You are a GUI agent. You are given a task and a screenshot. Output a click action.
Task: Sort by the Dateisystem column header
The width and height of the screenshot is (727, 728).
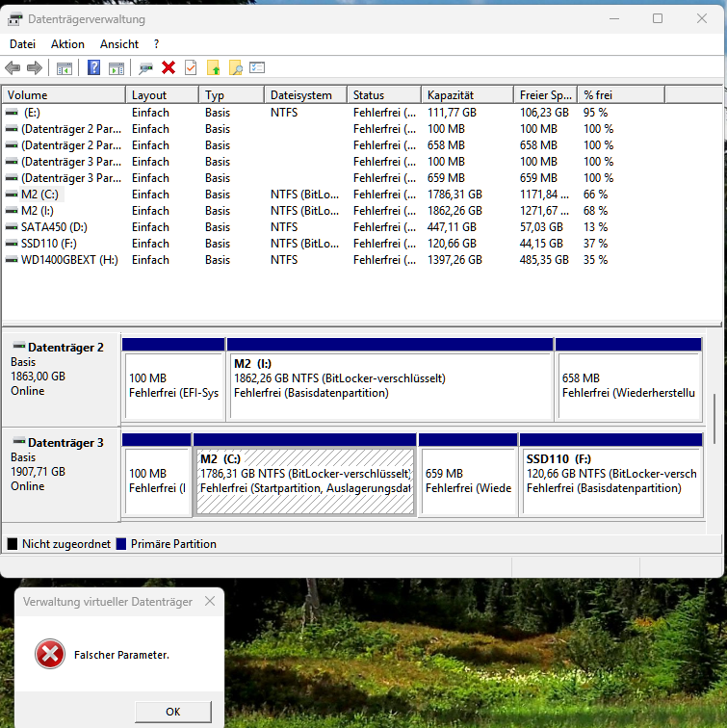pyautogui.click(x=306, y=95)
